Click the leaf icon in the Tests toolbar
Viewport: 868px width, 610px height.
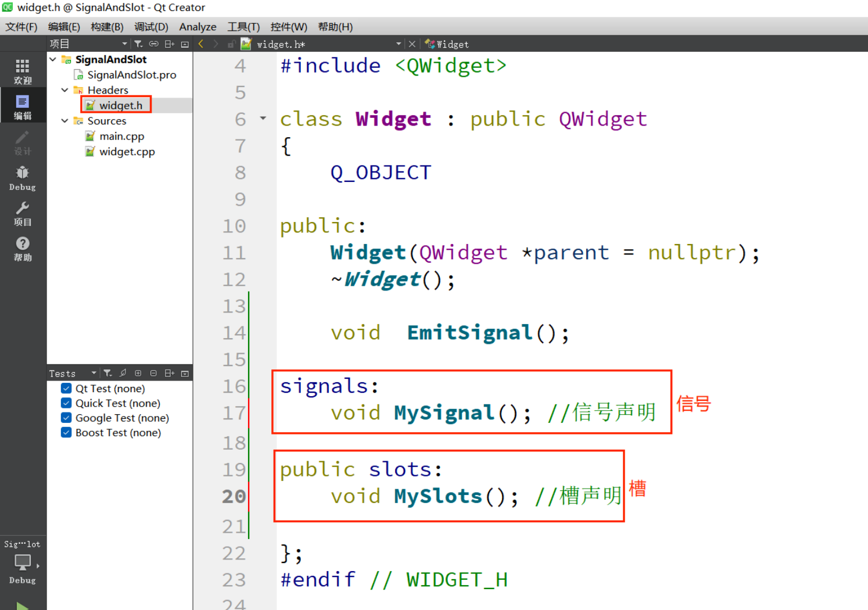[x=123, y=374]
